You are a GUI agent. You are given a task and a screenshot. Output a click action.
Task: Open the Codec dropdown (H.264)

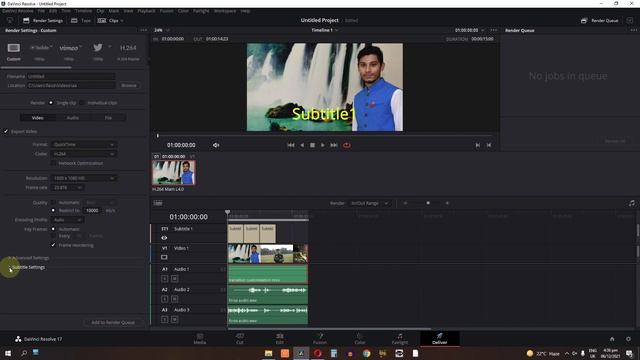[84, 154]
